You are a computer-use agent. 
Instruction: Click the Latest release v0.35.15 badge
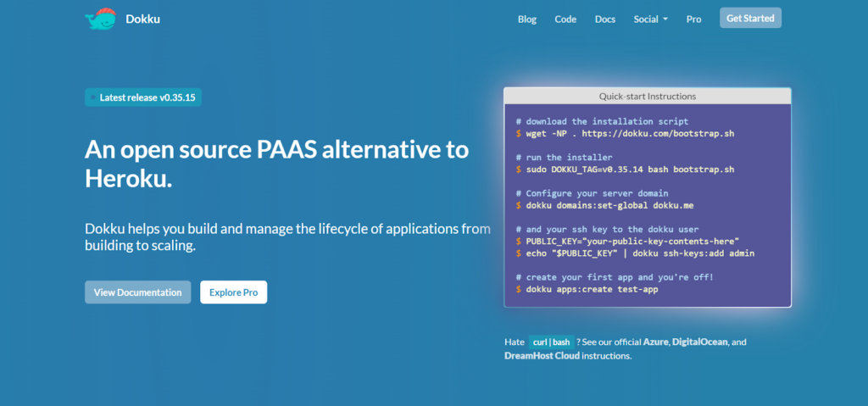142,97
